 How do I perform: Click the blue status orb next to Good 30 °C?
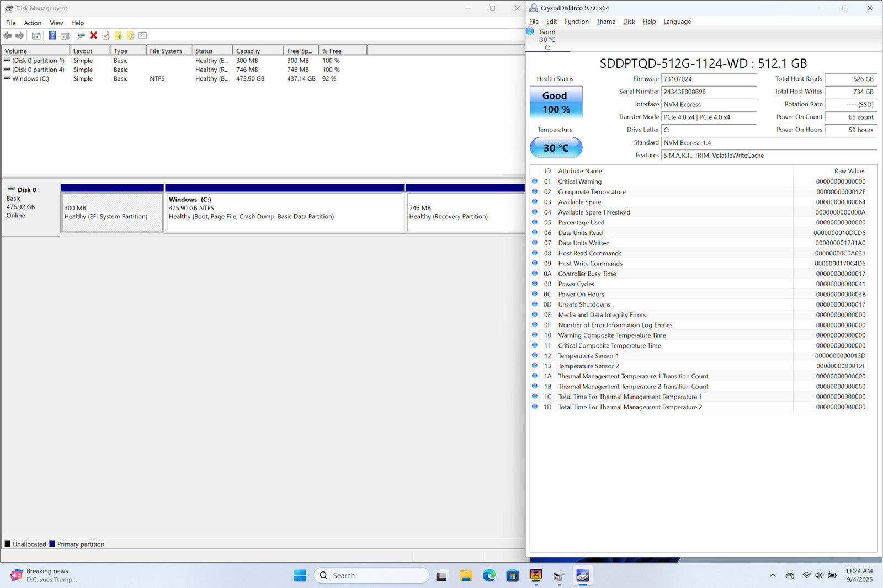point(530,31)
